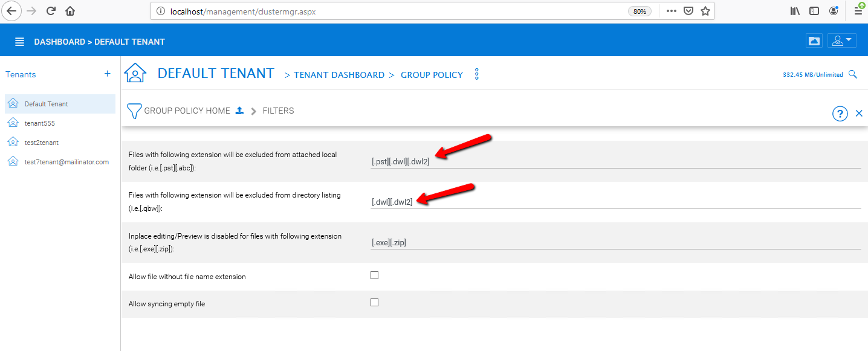Close the Filters panel with X

point(859,114)
